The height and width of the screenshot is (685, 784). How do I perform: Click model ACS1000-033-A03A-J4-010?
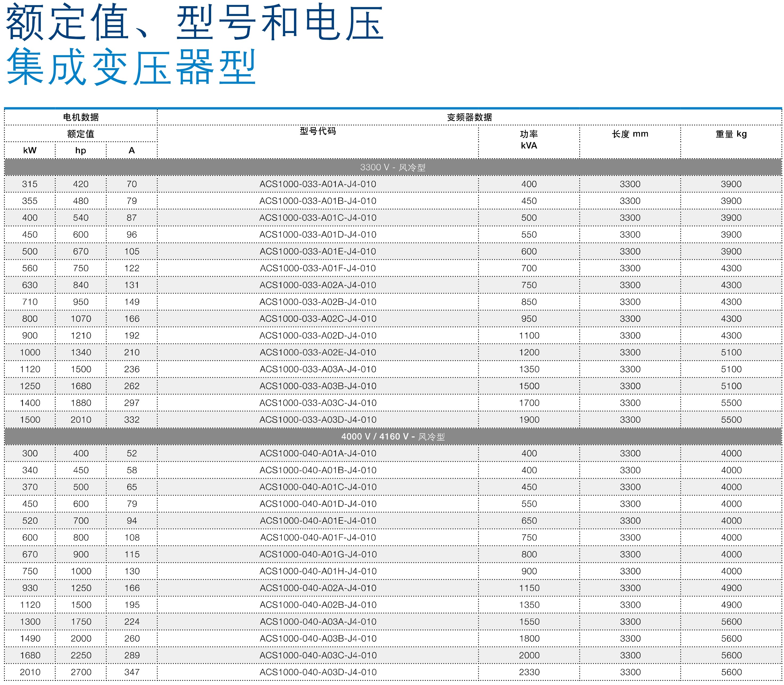coord(318,369)
